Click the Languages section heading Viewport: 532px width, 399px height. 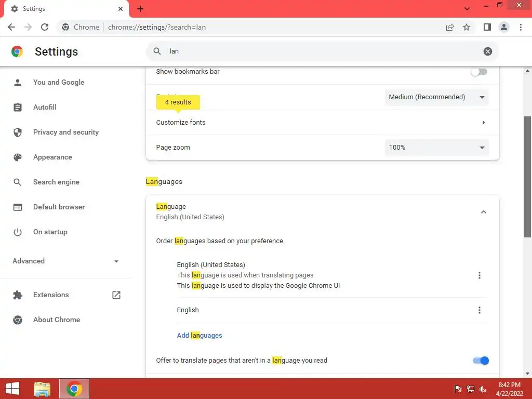[x=164, y=181]
